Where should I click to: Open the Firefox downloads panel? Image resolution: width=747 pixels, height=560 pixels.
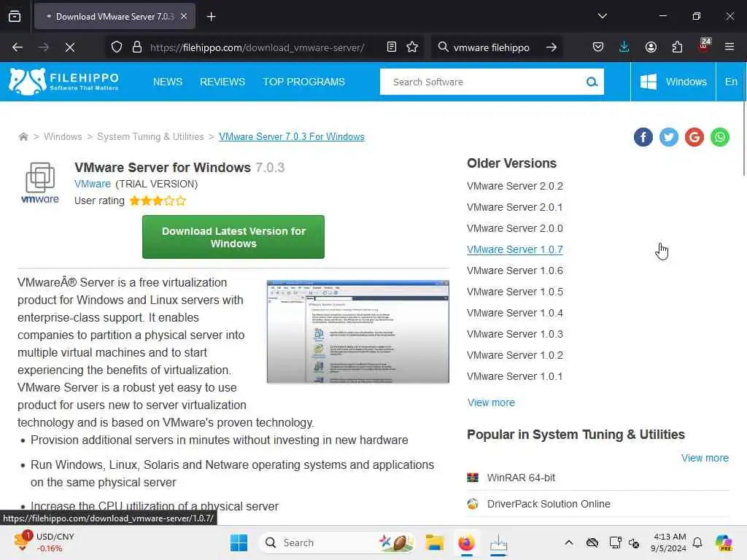[624, 47]
